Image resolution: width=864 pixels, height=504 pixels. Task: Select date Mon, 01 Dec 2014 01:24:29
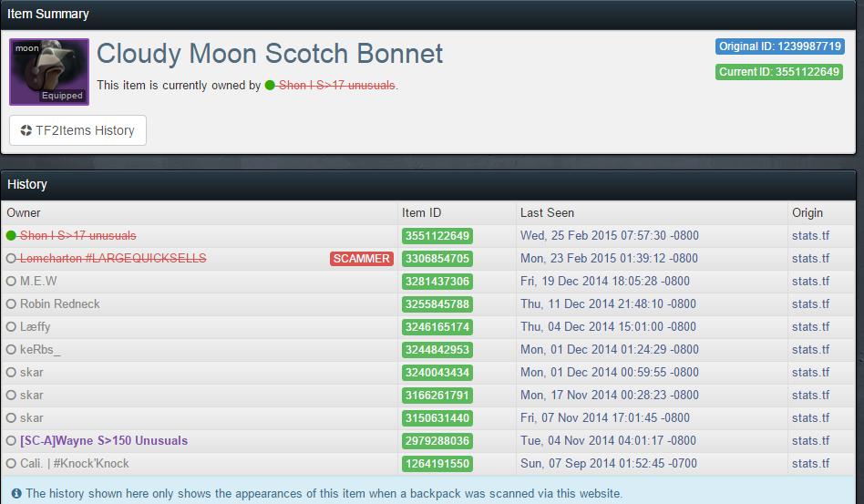point(610,350)
